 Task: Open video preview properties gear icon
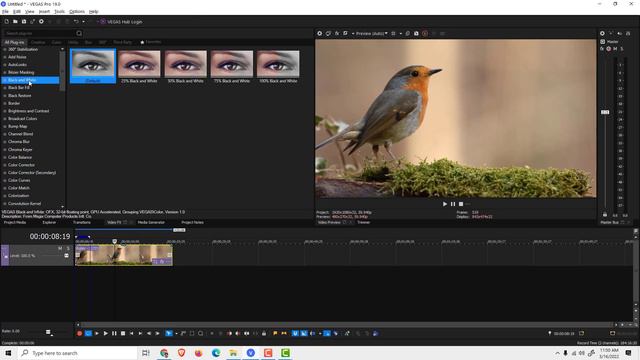[x=320, y=33]
